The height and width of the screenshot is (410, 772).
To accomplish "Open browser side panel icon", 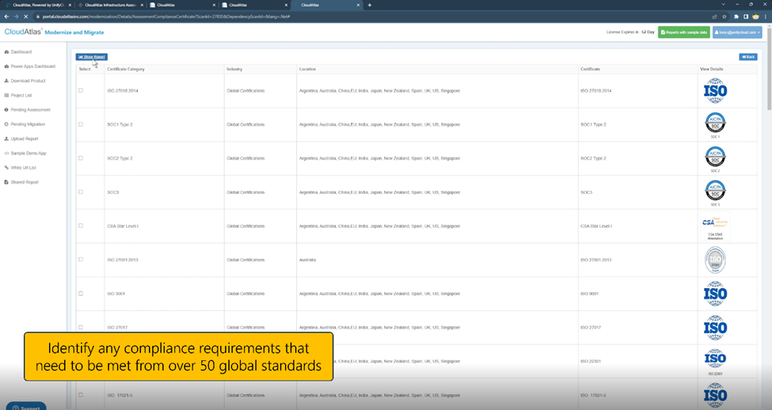I will (x=746, y=16).
